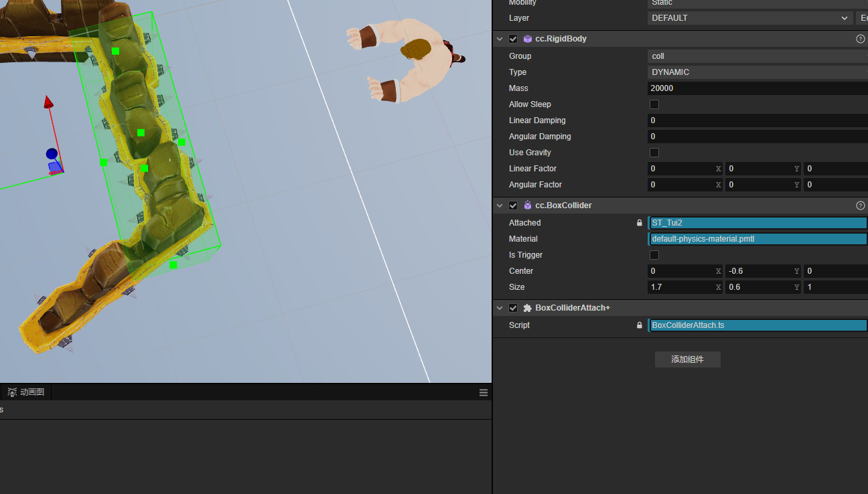Disable the BoxColliderAttach+ script checkbox

[x=513, y=308]
